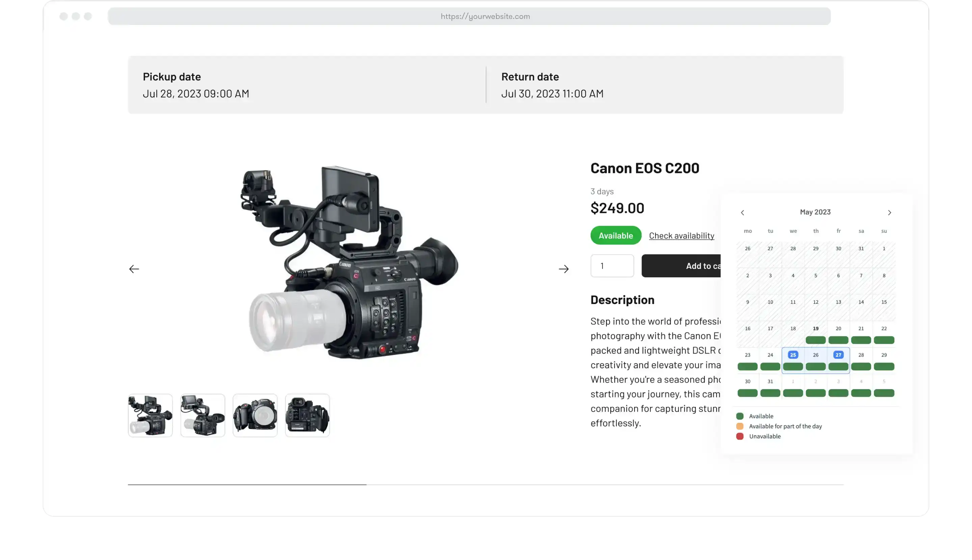Go to next month in the calendar

(x=889, y=212)
